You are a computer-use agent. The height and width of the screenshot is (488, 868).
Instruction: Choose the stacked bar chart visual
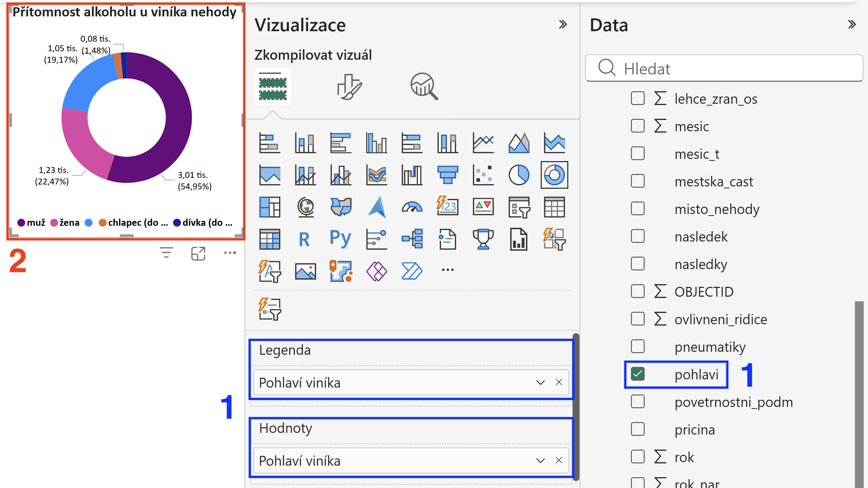click(270, 143)
